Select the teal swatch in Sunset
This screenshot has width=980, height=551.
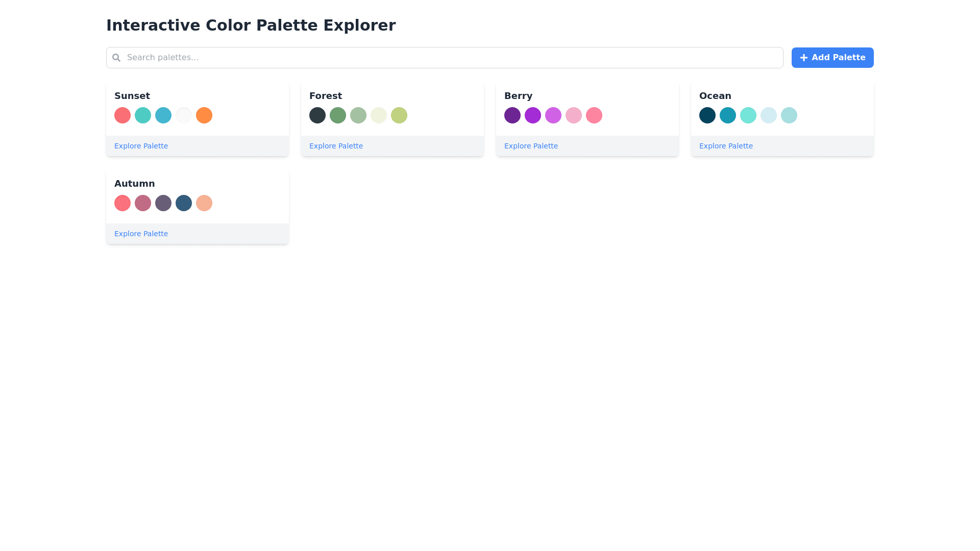pyautogui.click(x=143, y=115)
